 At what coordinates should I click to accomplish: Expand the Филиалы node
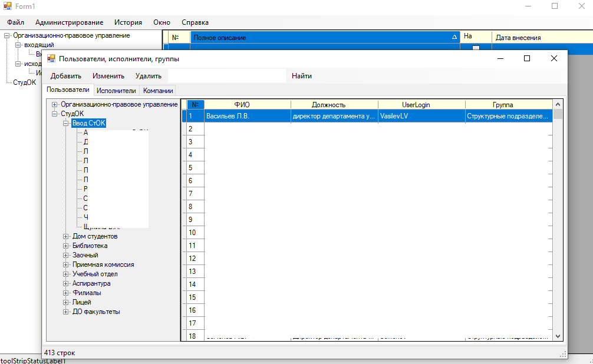click(66, 293)
